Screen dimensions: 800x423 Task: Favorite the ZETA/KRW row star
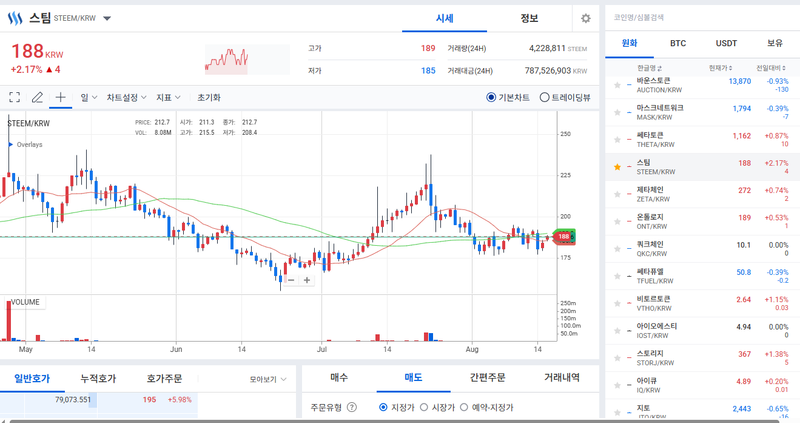[617, 194]
